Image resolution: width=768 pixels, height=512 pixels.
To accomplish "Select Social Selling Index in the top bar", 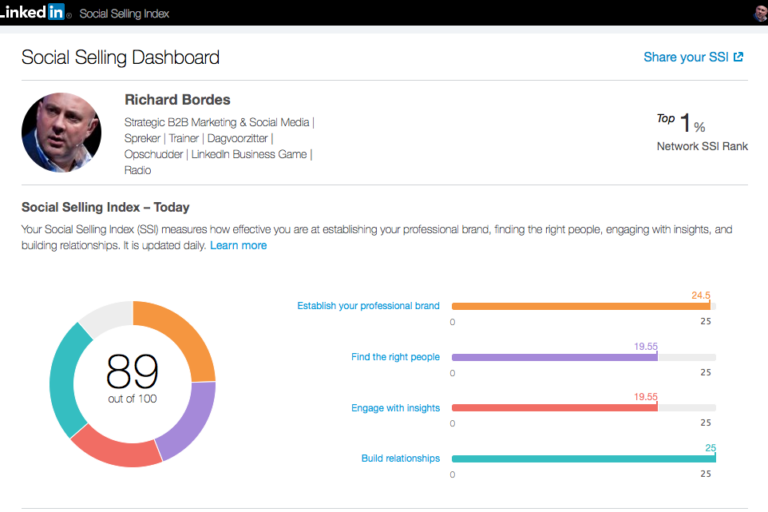I will [x=125, y=14].
